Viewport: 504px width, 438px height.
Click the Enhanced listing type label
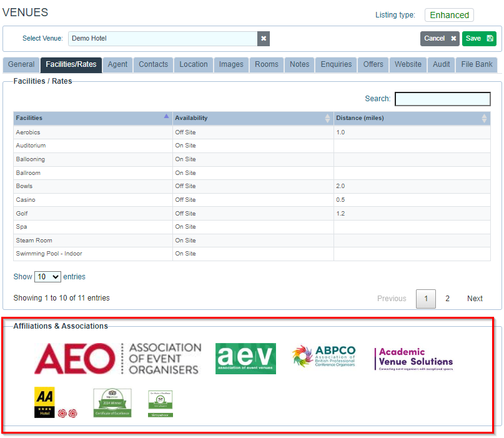(449, 15)
